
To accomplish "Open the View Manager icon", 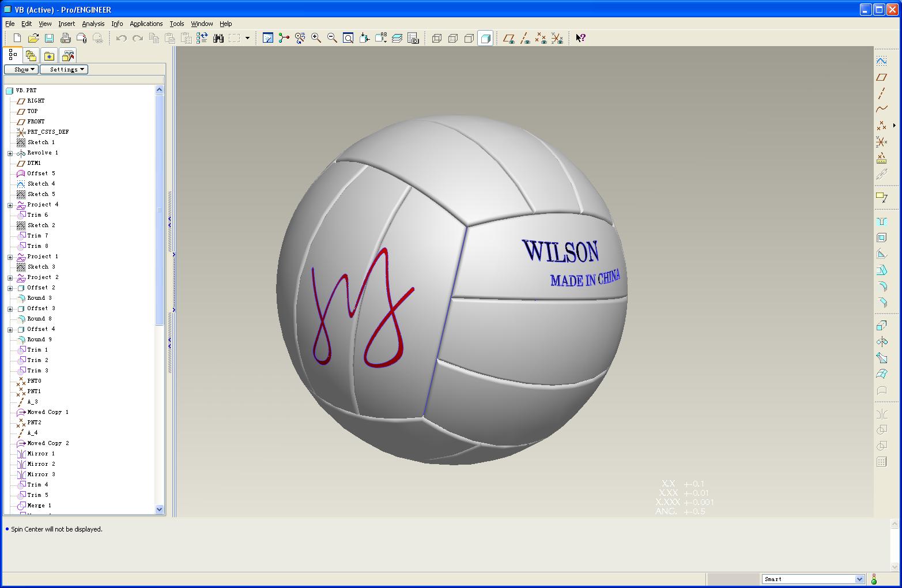I will 413,38.
